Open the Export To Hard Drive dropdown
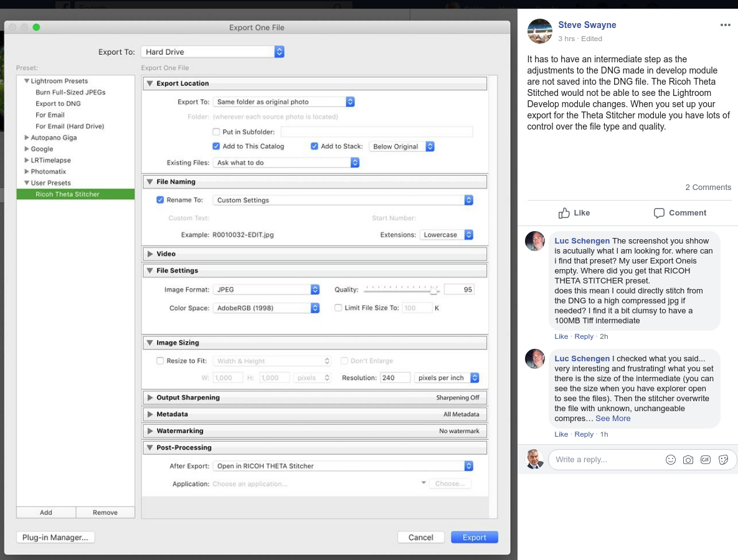Screen dimensions: 738x560 (213, 52)
